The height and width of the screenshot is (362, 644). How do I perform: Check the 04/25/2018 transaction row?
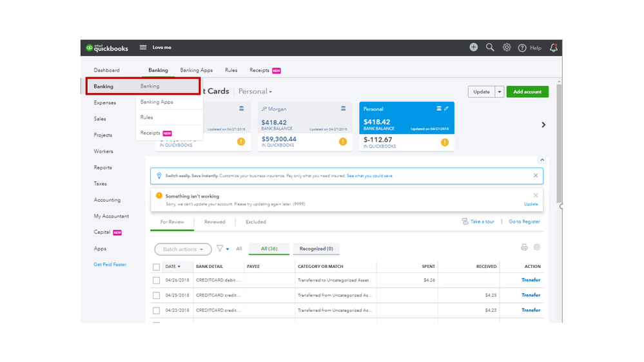point(156,296)
